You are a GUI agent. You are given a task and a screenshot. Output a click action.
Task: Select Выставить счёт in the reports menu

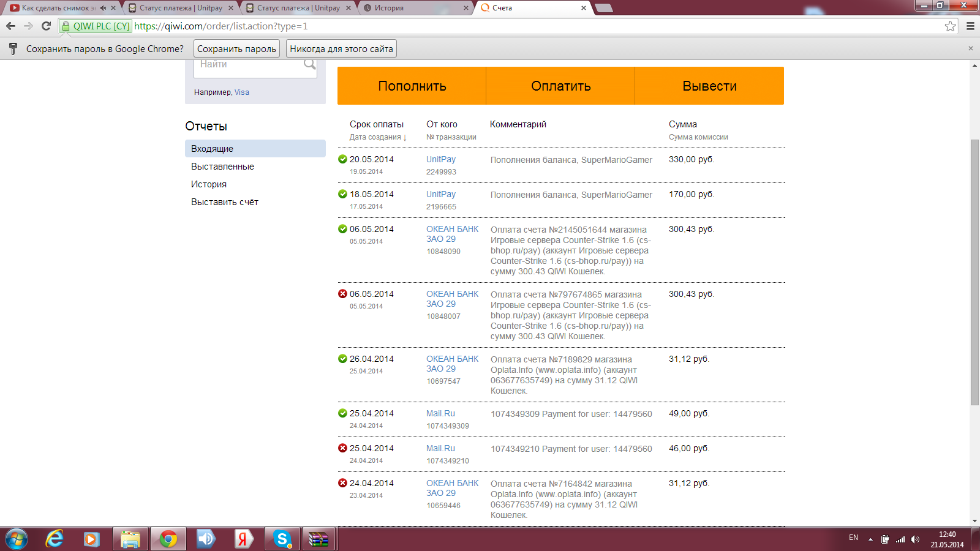pyautogui.click(x=225, y=202)
